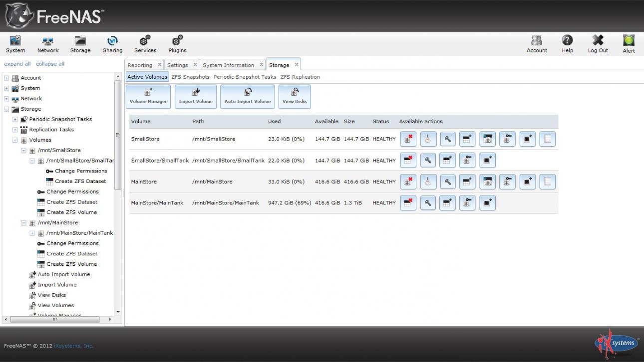Open the ZFS Replication sub-tab

300,77
